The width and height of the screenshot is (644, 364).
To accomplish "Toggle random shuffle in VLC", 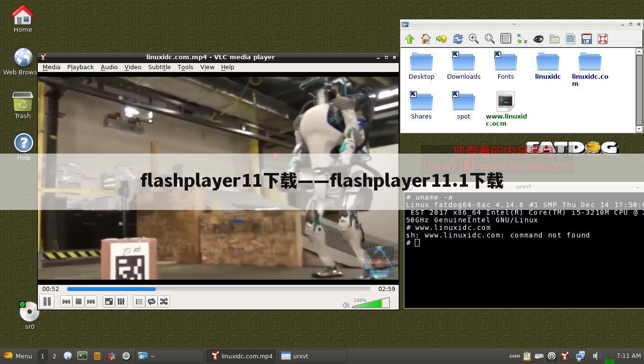I will 164,301.
